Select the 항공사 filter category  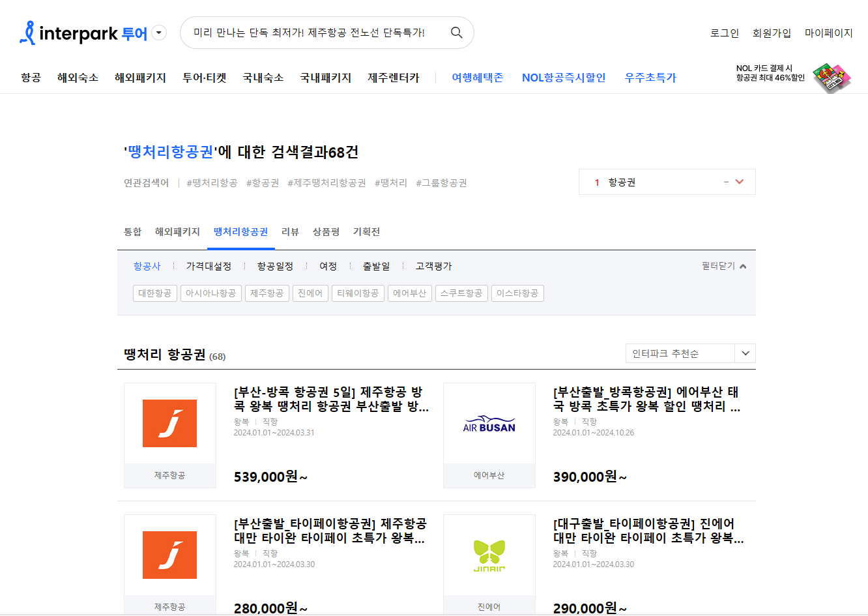(147, 266)
